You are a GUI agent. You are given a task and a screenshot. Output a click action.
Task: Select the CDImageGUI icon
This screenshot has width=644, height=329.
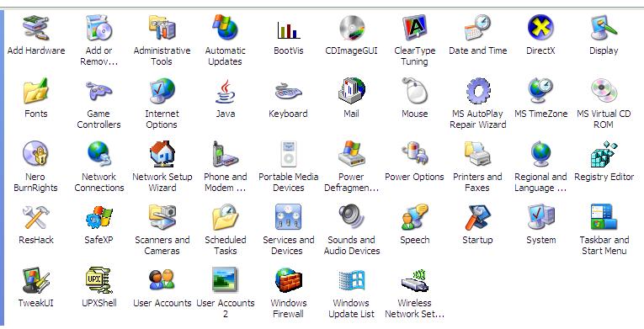[352, 29]
